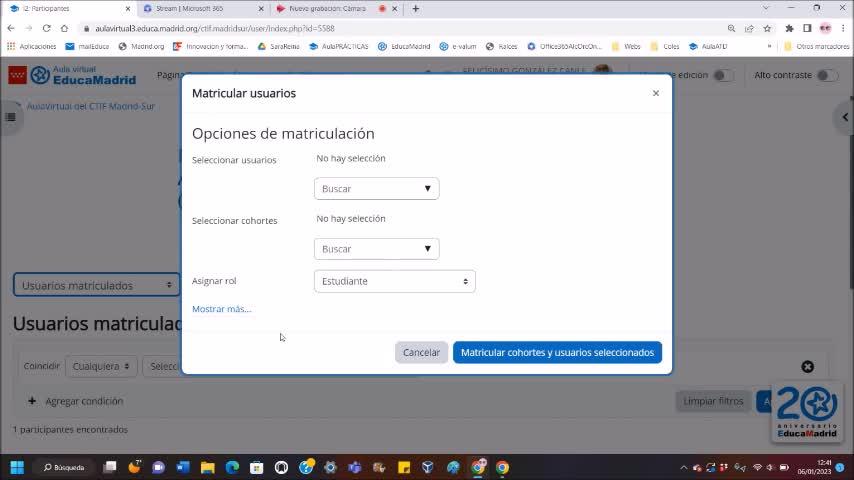Remove filter condition with X icon
The height and width of the screenshot is (480, 854).
[807, 367]
